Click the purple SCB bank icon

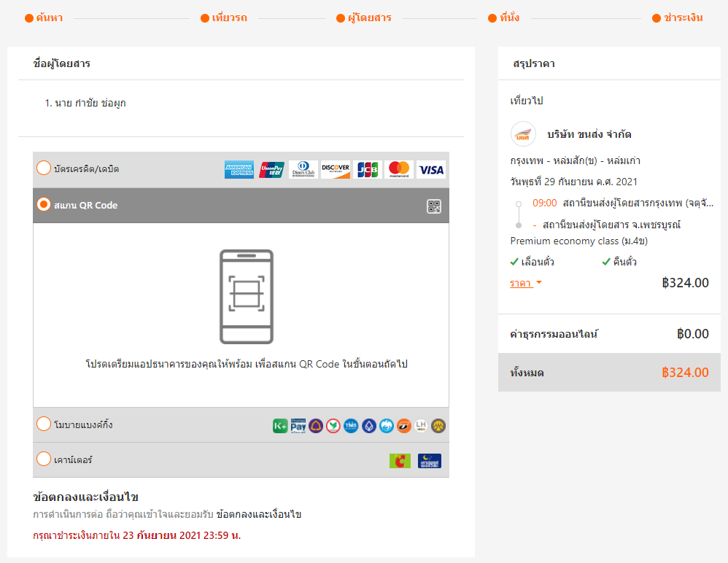[x=316, y=426]
